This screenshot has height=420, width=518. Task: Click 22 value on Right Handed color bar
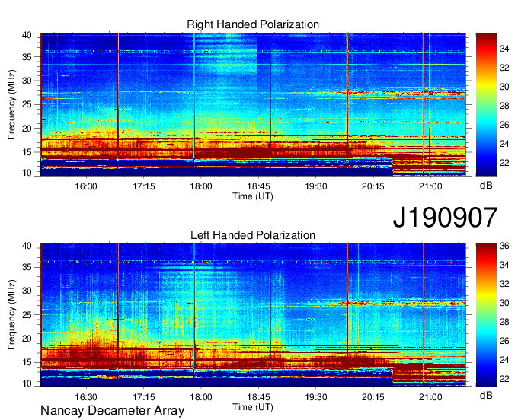[x=504, y=163]
